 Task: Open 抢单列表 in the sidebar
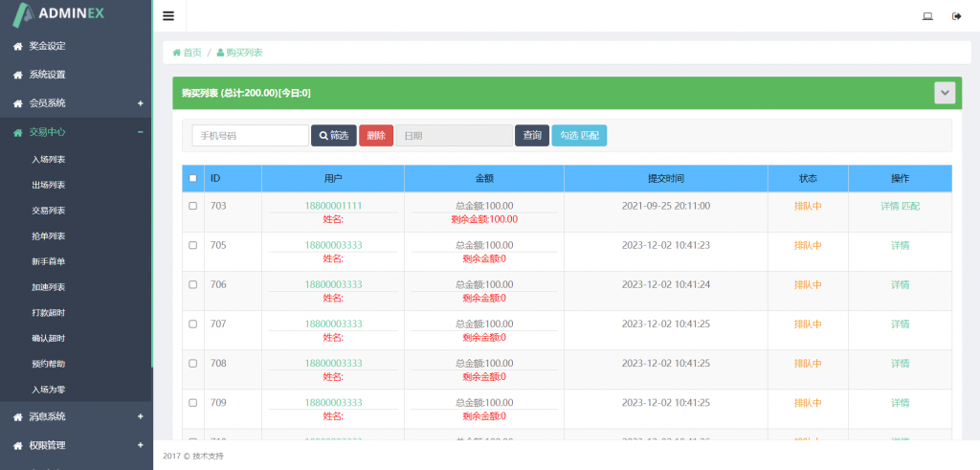pyautogui.click(x=48, y=236)
